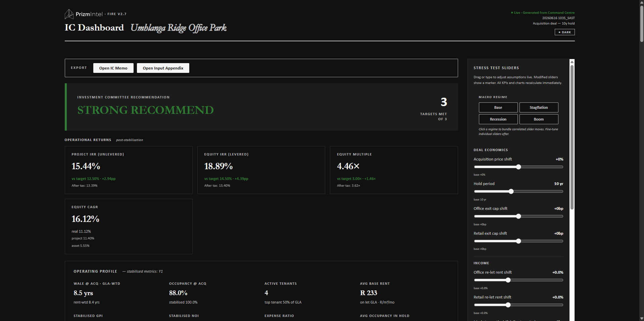This screenshot has width=644, height=321.
Task: Click 'After tax: 3.62×' text
Action: 349,186
